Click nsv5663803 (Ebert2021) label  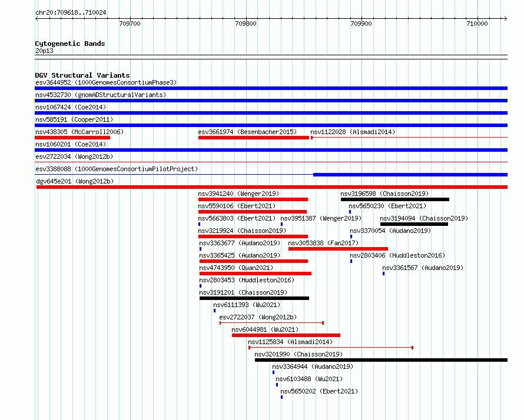point(237,218)
